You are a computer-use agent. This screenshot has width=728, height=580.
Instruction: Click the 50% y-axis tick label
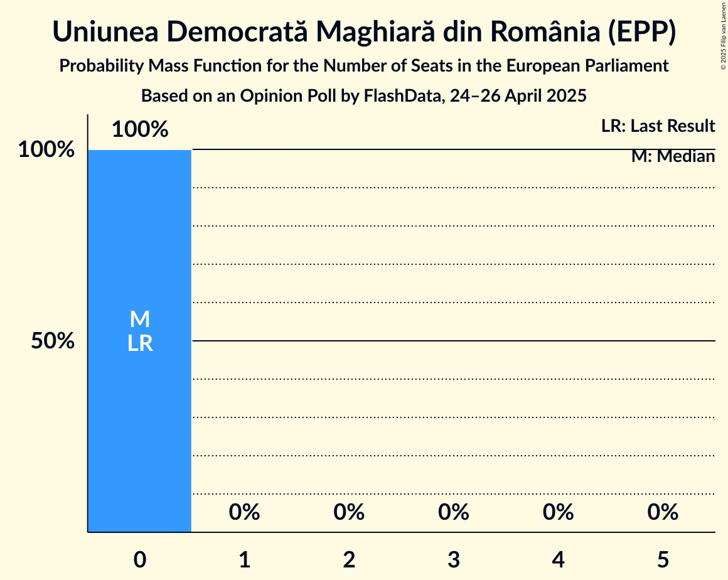pyautogui.click(x=53, y=341)
